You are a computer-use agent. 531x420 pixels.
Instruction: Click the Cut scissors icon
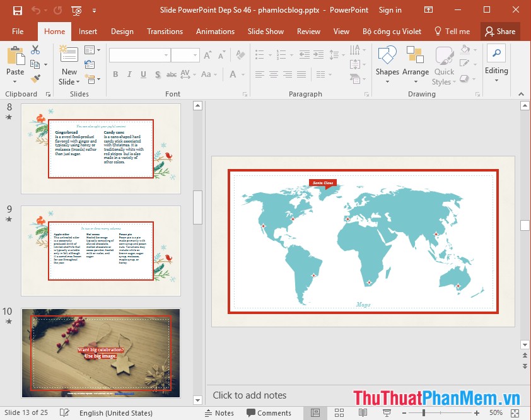click(x=35, y=50)
